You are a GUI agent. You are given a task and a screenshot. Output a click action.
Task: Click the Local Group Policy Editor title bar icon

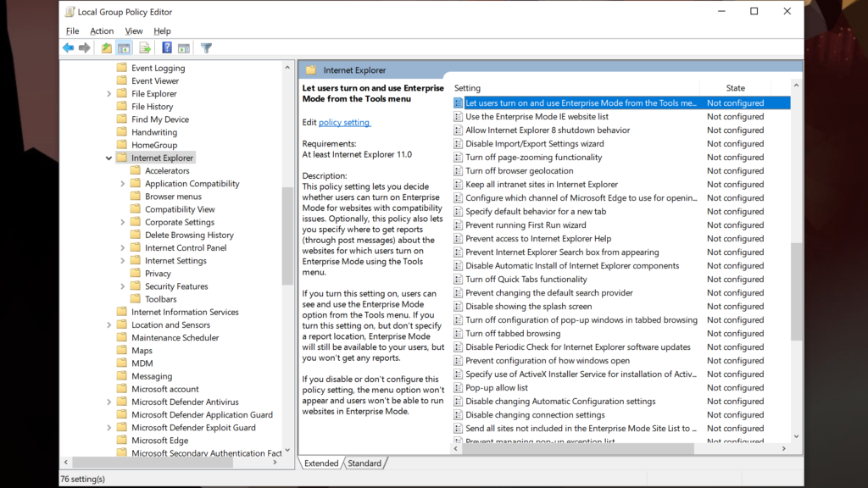[70, 12]
